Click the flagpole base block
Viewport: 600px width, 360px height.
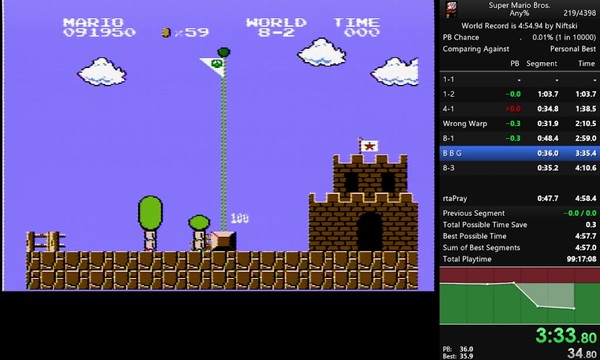[x=223, y=241]
